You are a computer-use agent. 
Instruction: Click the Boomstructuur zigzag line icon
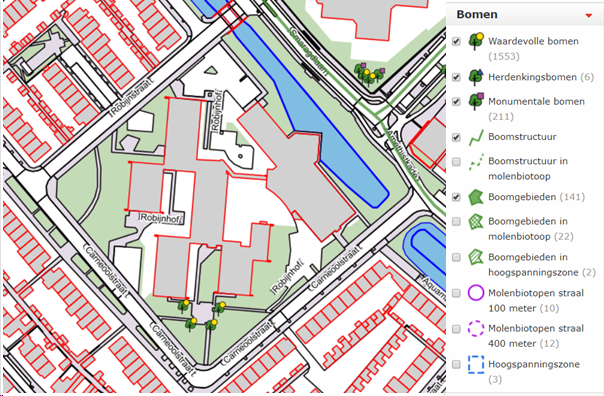[476, 137]
